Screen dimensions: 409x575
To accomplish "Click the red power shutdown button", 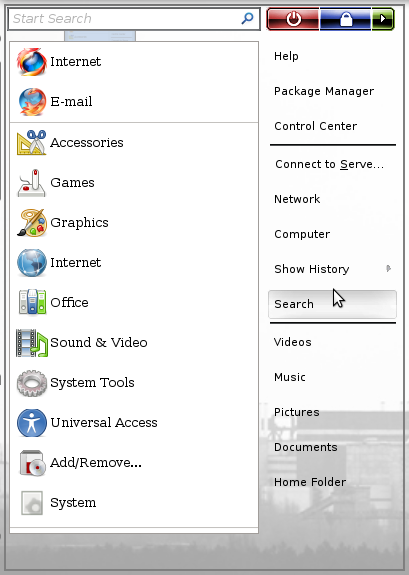I will click(x=293, y=19).
